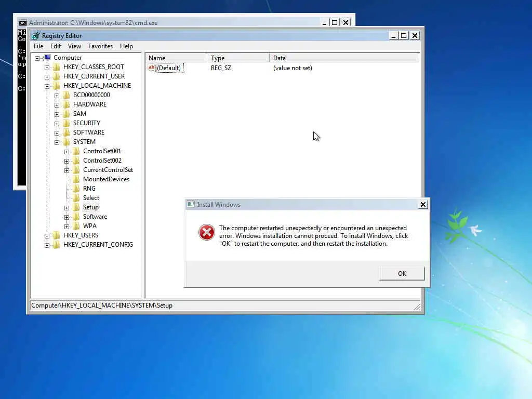Viewport: 532px width, 399px height.
Task: Click the REG_SZ type cell
Action: pyautogui.click(x=221, y=68)
